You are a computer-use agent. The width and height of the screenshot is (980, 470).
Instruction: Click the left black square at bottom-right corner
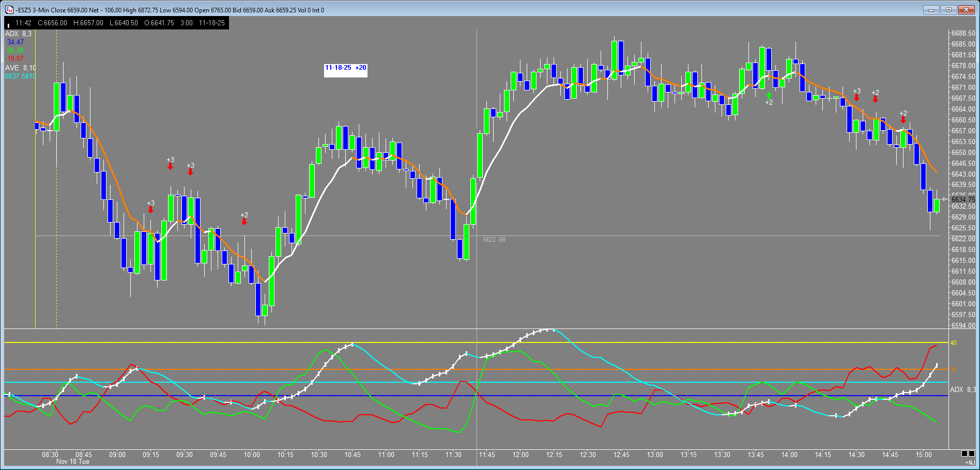pyautogui.click(x=964, y=453)
